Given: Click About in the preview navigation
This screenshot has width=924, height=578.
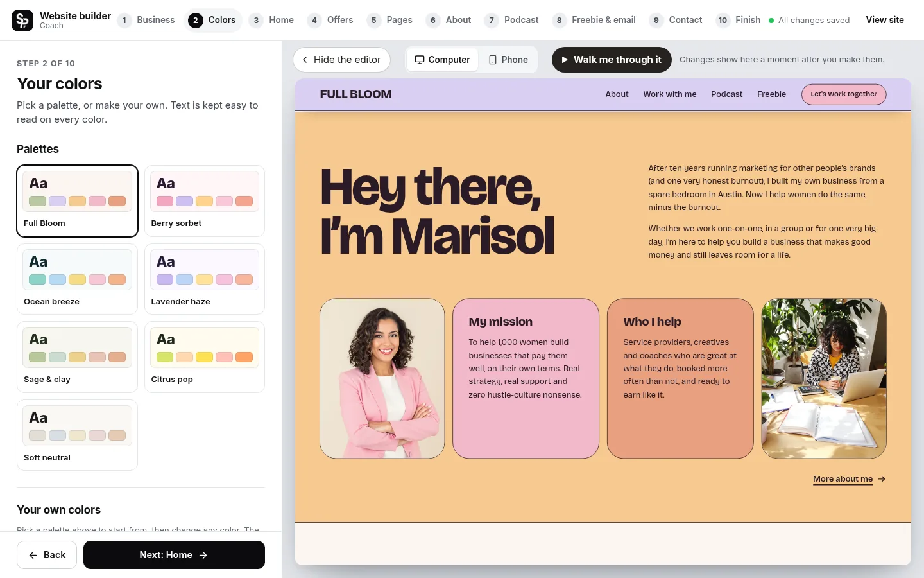Looking at the screenshot, I should (x=617, y=94).
